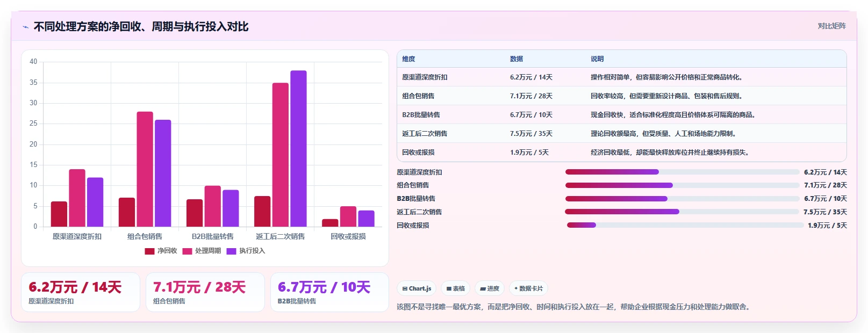The image size is (868, 333).
Task: Click the 原渠道深度折扣 x-axis label
Action: [77, 236]
